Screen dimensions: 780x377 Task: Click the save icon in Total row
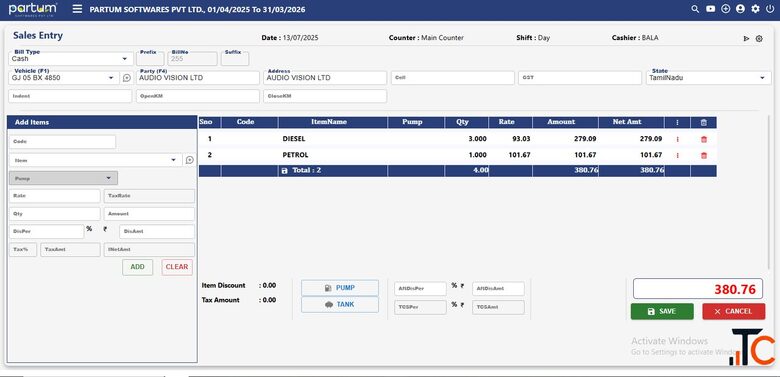point(285,171)
